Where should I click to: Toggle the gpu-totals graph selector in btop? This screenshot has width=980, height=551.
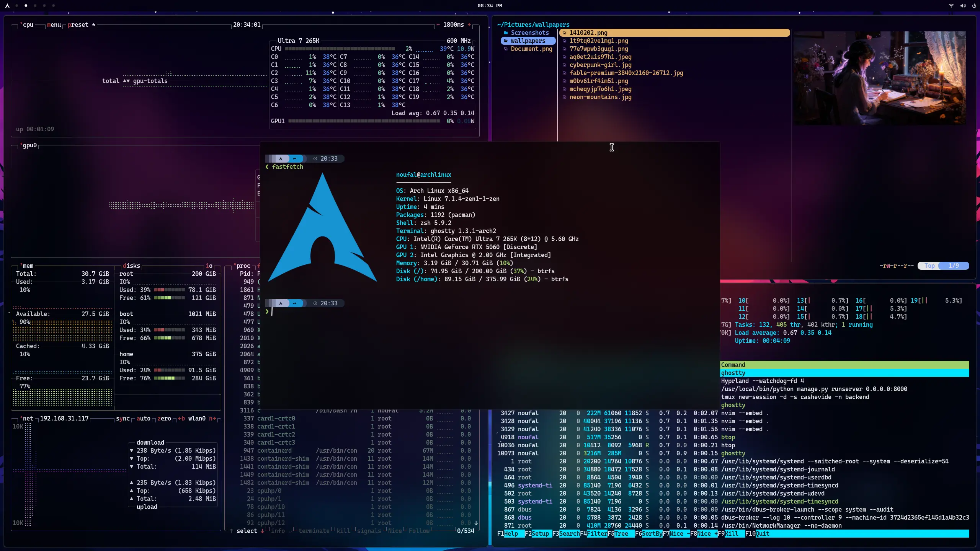[x=150, y=81]
